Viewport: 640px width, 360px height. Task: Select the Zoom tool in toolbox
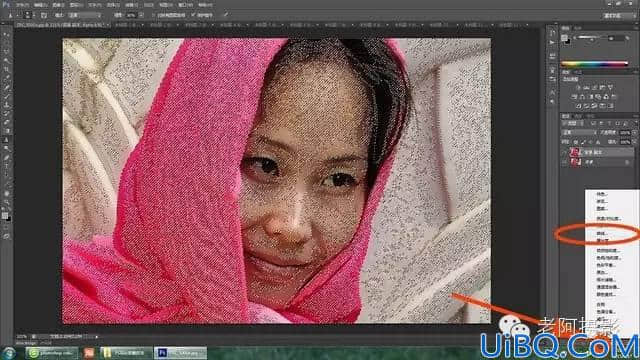[7, 202]
